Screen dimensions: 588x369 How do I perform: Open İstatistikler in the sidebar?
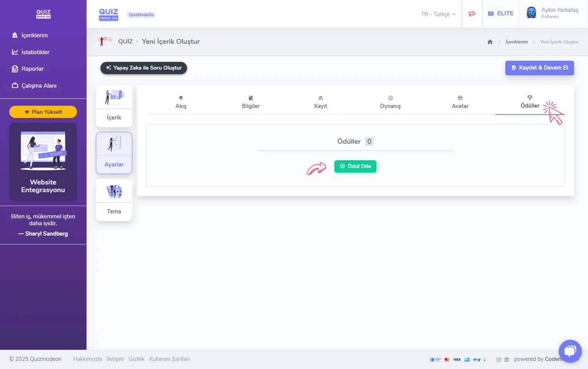pos(35,52)
